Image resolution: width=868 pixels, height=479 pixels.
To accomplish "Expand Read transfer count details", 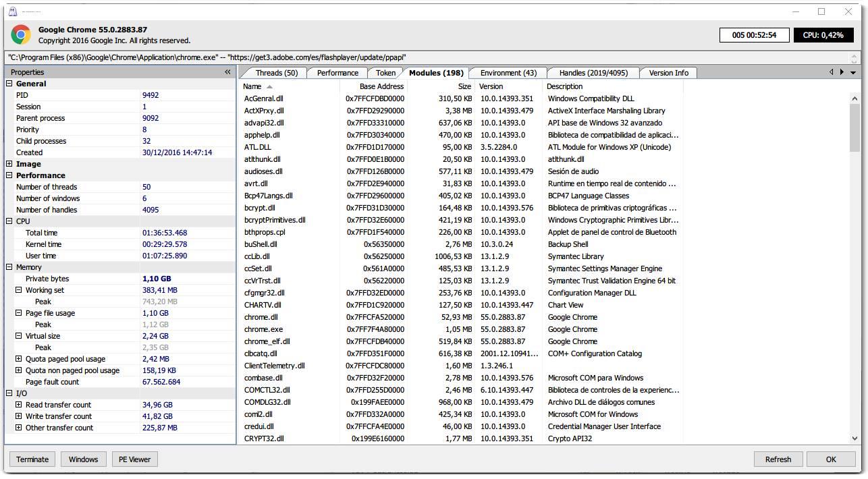I will [x=19, y=405].
